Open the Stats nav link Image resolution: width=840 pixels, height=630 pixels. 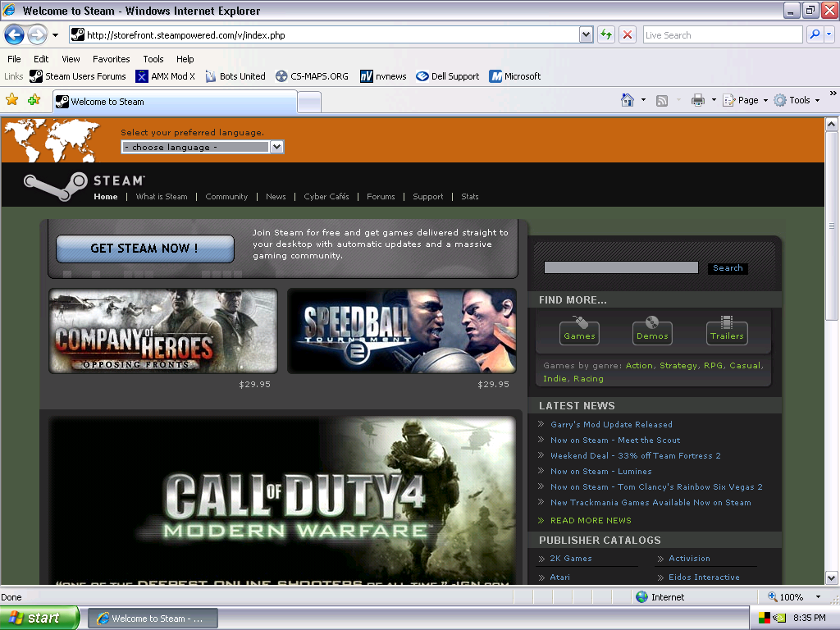(x=470, y=197)
